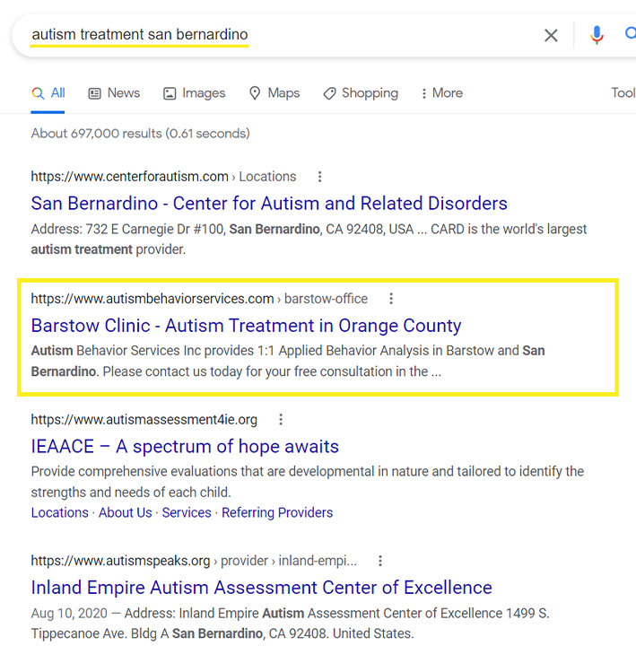The width and height of the screenshot is (636, 672).
Task: Open San Bernardino - Center for Autism result
Action: pos(269,204)
